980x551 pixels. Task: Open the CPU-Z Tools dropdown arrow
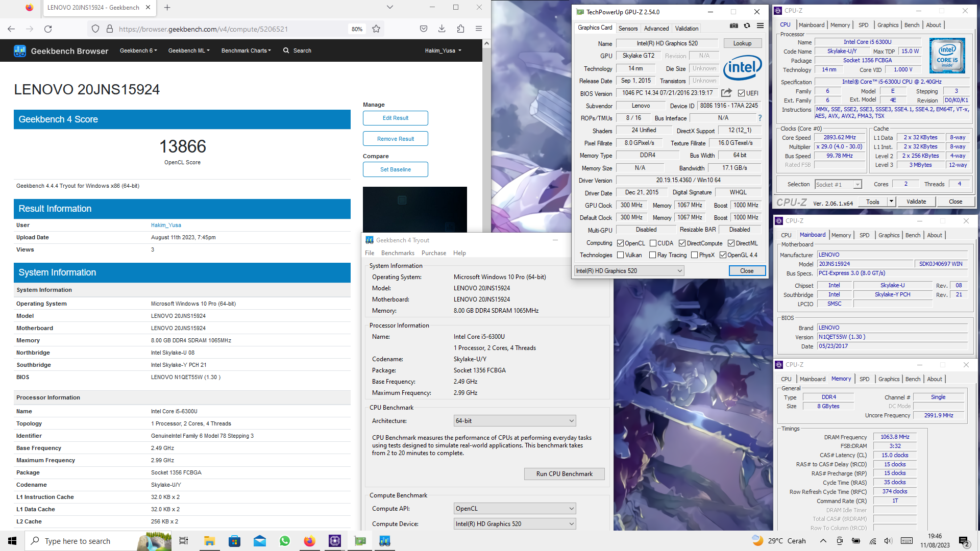[891, 202]
